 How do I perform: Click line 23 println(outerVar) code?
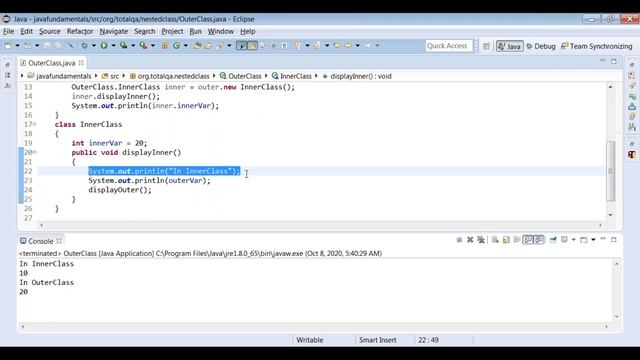click(149, 180)
